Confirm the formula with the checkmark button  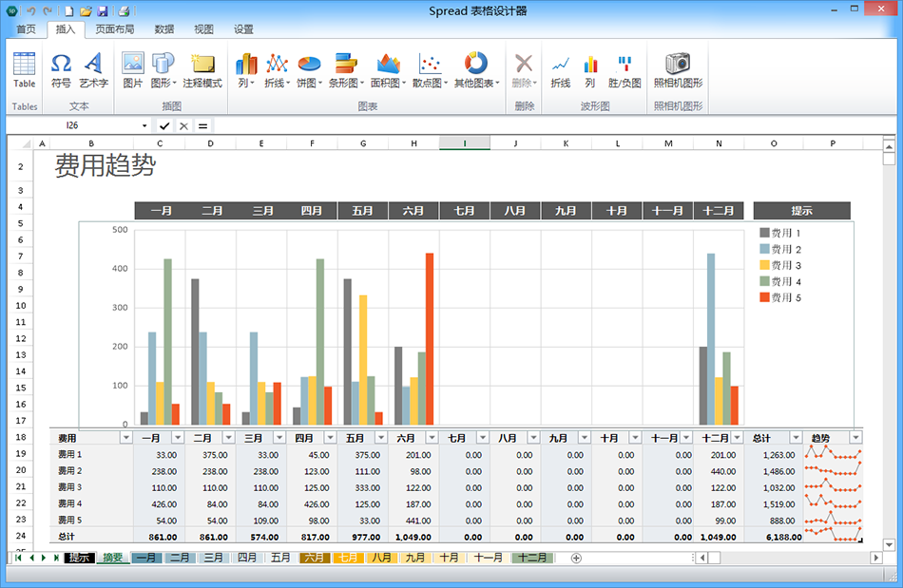click(x=164, y=125)
